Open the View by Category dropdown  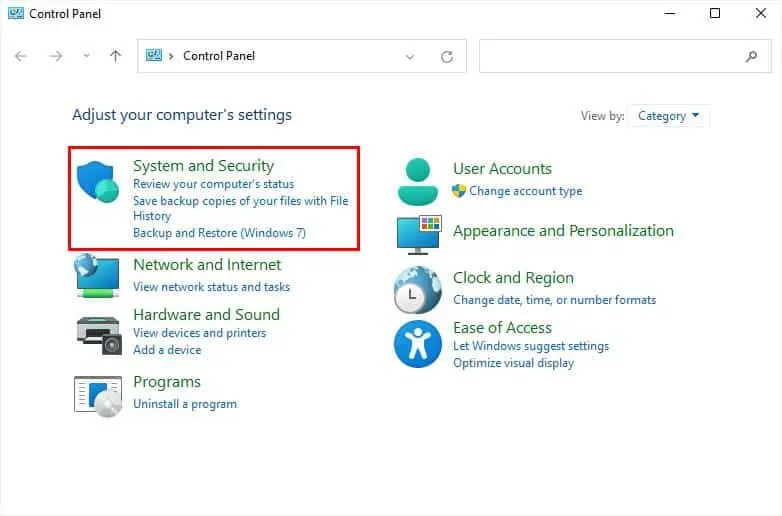[x=668, y=116]
